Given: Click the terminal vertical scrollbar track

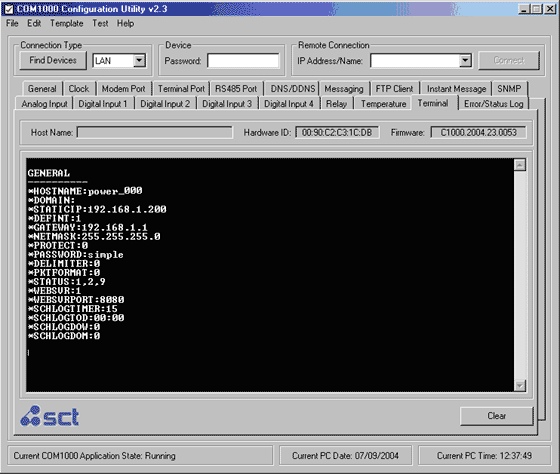Looking at the screenshot, I should (520, 275).
